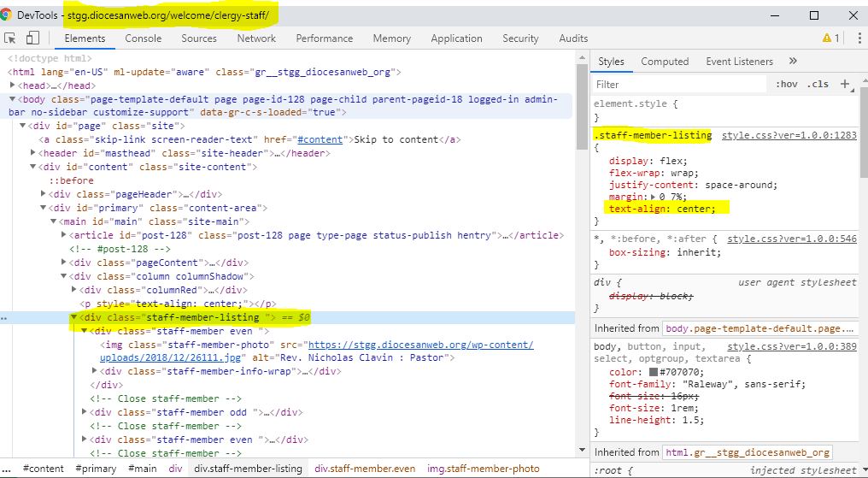Viewport: 868px width, 478px height.
Task: Collapse the staff-member-listing div node
Action: (x=73, y=318)
